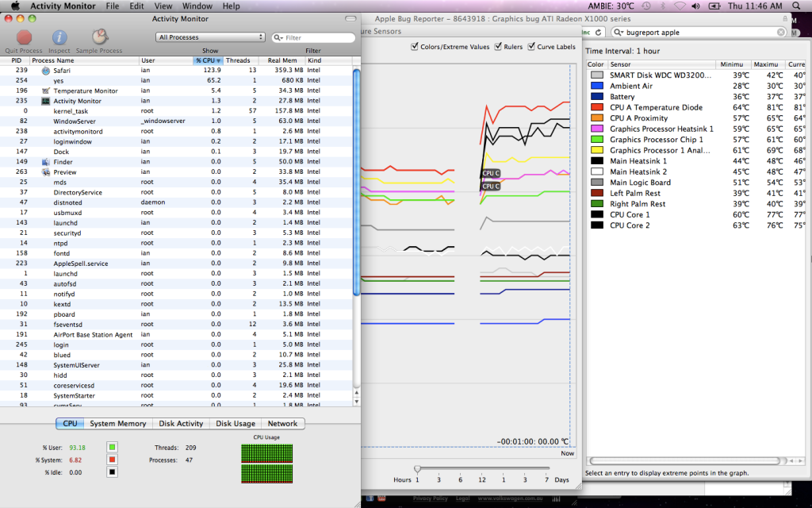The image size is (812, 508).
Task: Open the Filter search options magnifier dropdown
Action: [279, 37]
